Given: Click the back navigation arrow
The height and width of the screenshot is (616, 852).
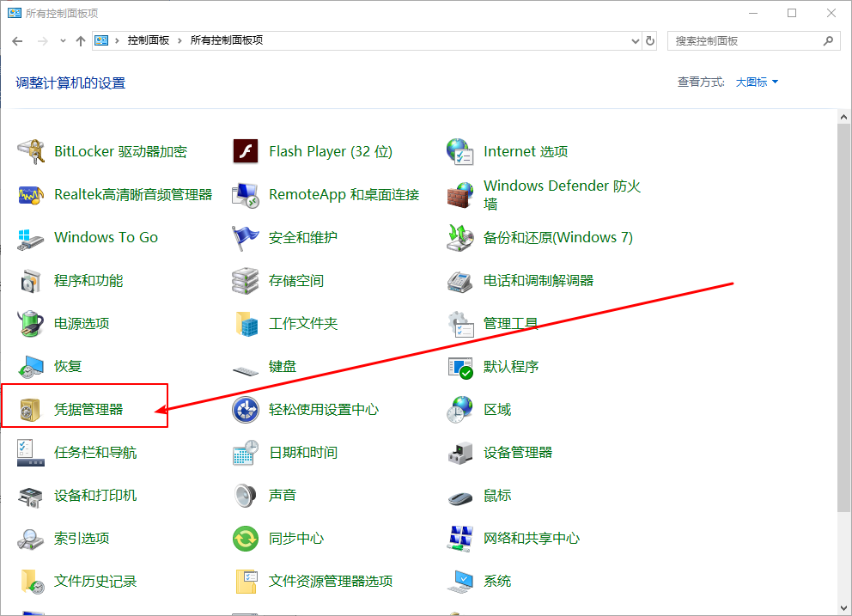Looking at the screenshot, I should pyautogui.click(x=17, y=40).
